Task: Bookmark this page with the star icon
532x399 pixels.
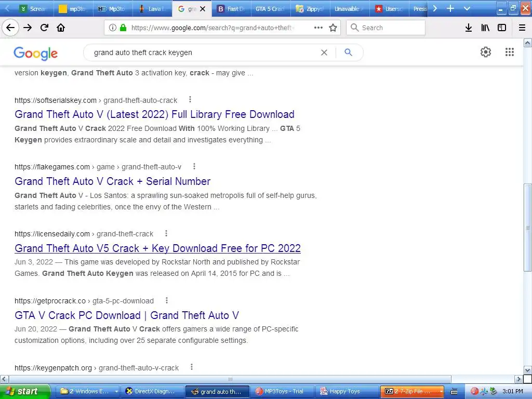Action: (x=333, y=28)
